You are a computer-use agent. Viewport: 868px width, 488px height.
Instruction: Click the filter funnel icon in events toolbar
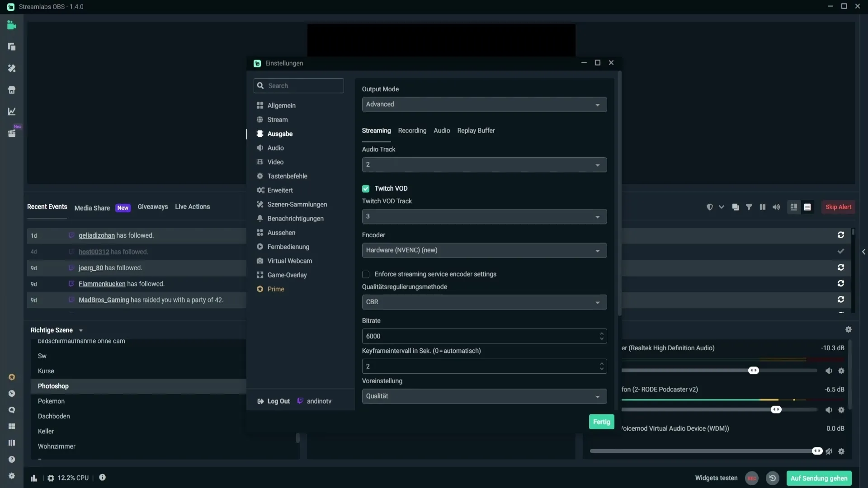[x=749, y=207]
